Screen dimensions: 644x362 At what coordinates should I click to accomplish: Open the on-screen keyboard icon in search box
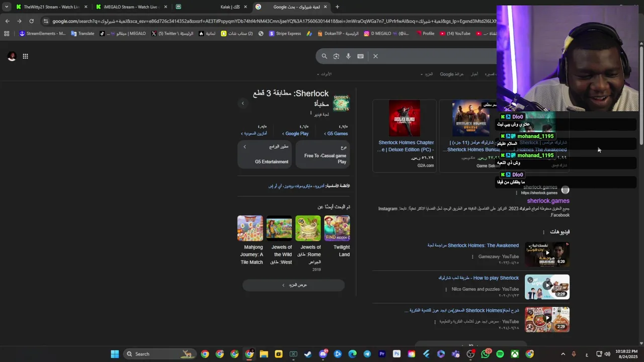point(360,56)
